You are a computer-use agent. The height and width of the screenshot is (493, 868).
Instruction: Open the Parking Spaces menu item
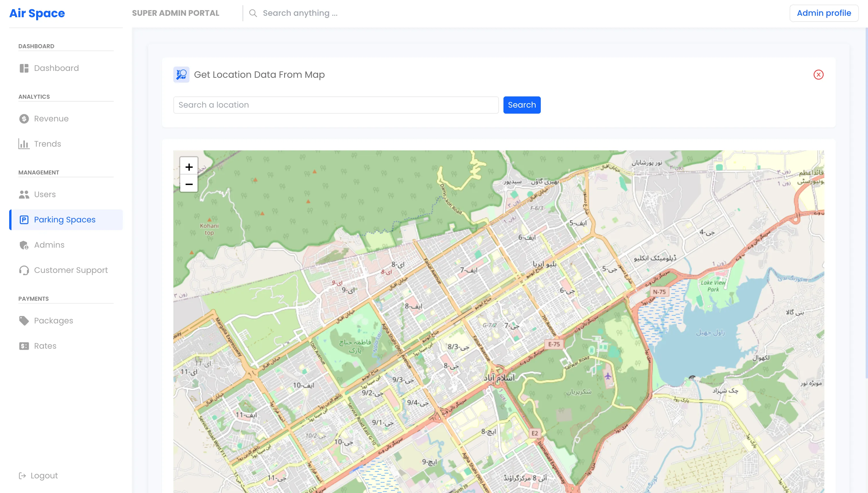(x=65, y=220)
